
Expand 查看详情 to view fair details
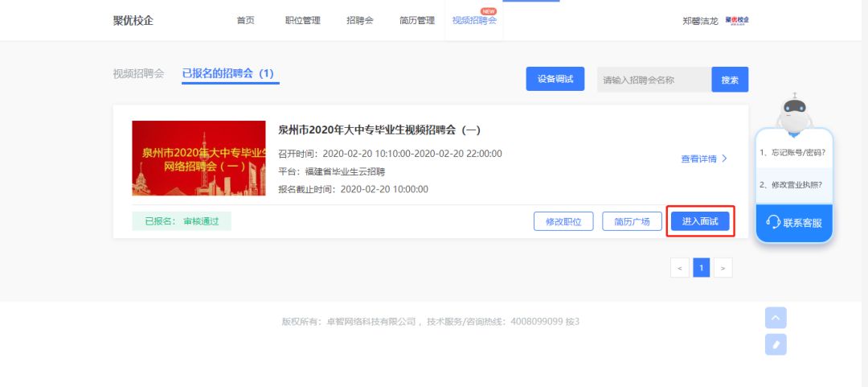click(703, 159)
